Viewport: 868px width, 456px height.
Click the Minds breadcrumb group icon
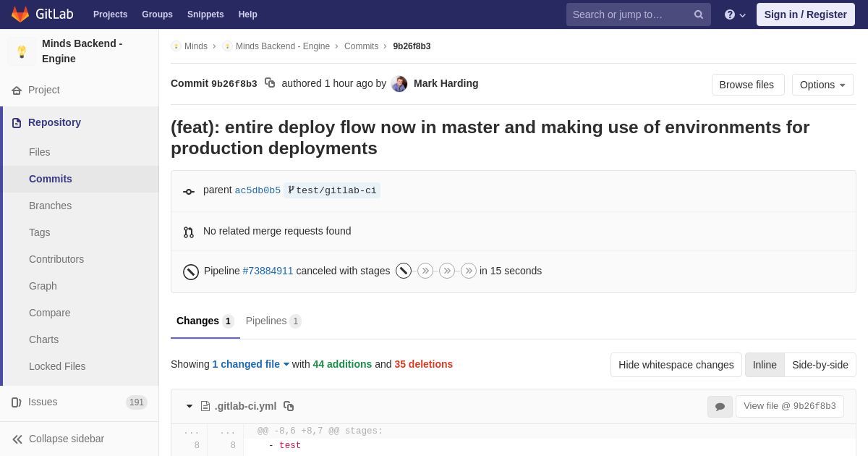176,46
